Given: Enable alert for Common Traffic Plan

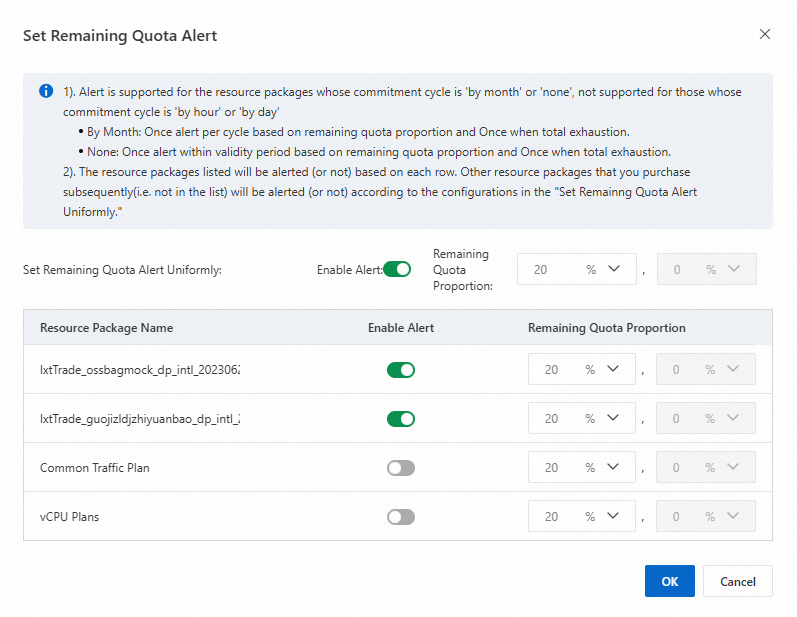Looking at the screenshot, I should [x=401, y=468].
